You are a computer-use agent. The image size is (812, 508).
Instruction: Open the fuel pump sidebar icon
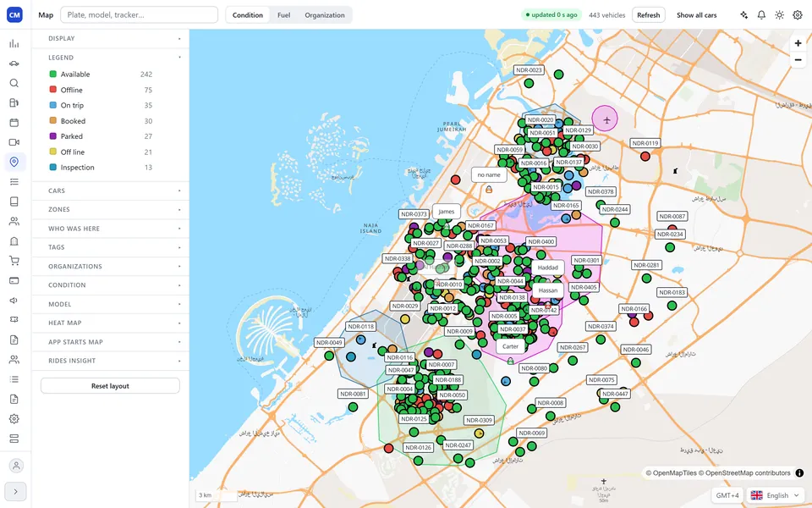(14, 102)
